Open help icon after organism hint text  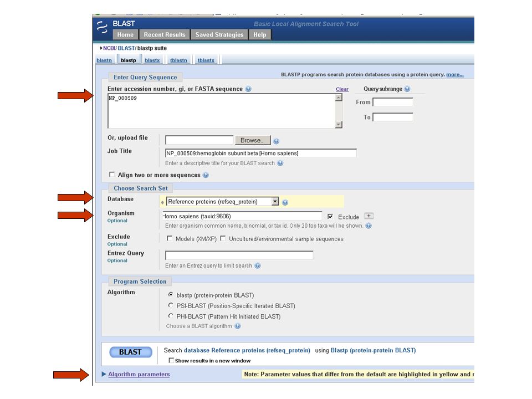[369, 226]
